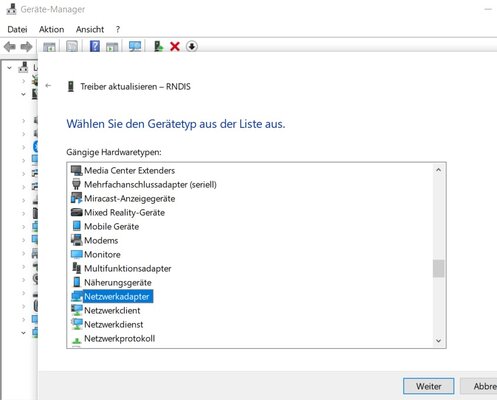Click the green update driver toolbar icon
497x400 pixels.
159,46
